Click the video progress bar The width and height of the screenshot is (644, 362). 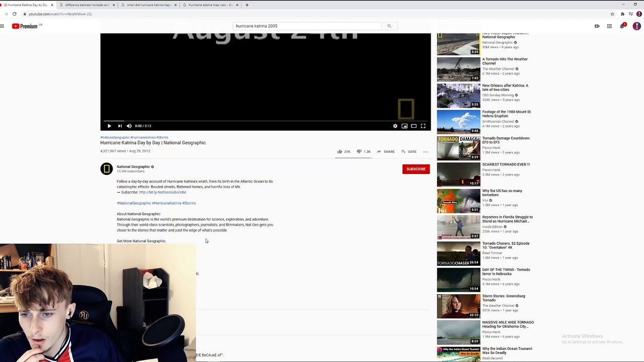click(x=266, y=121)
